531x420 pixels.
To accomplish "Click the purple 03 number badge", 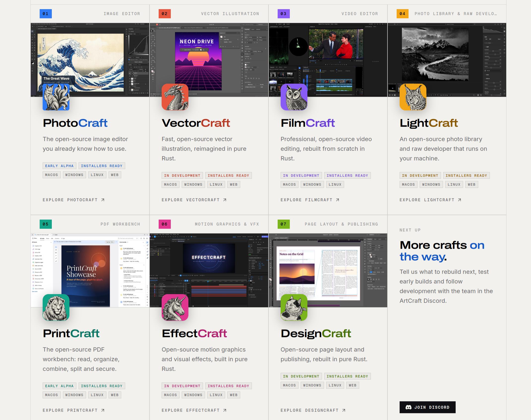I will point(284,14).
